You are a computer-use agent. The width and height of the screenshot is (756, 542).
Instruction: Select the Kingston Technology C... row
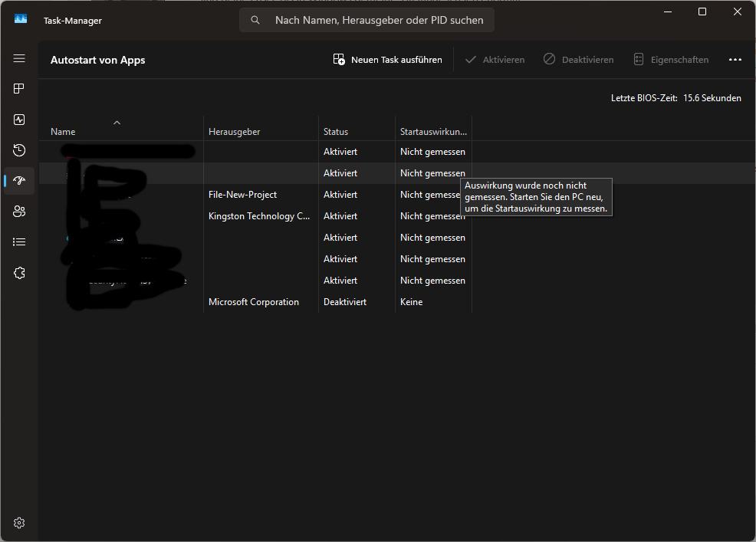(255, 216)
